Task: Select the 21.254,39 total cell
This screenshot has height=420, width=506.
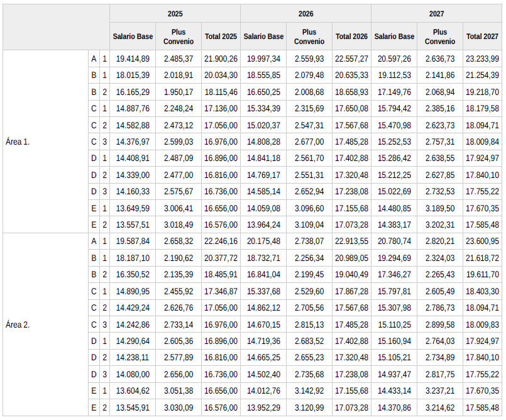Action: click(482, 75)
